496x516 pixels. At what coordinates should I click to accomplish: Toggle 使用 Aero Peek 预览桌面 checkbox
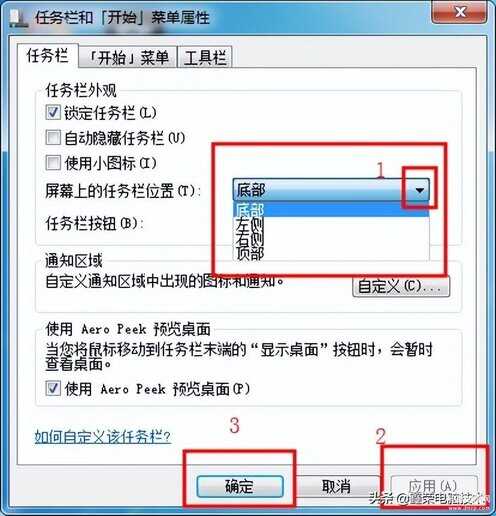coord(53,388)
